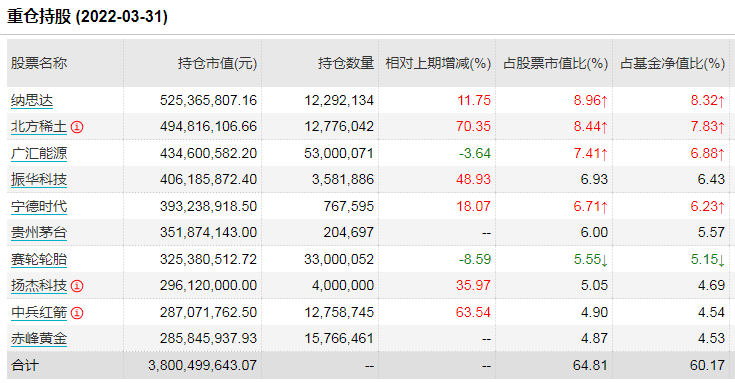Select the value 406,185,872.40

point(209,180)
